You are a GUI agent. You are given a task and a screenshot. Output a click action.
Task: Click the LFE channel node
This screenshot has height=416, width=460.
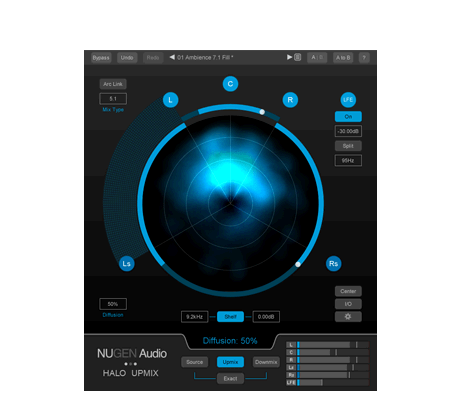coord(348,100)
